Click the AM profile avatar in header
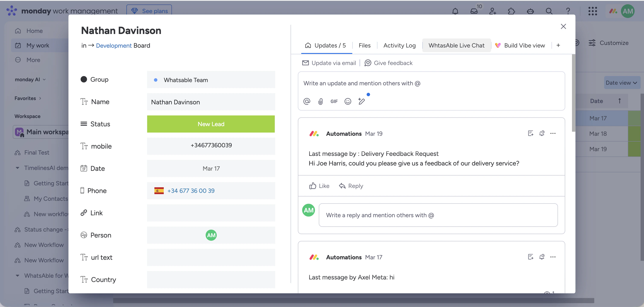Screen dimensions: 644x307 click(x=628, y=11)
